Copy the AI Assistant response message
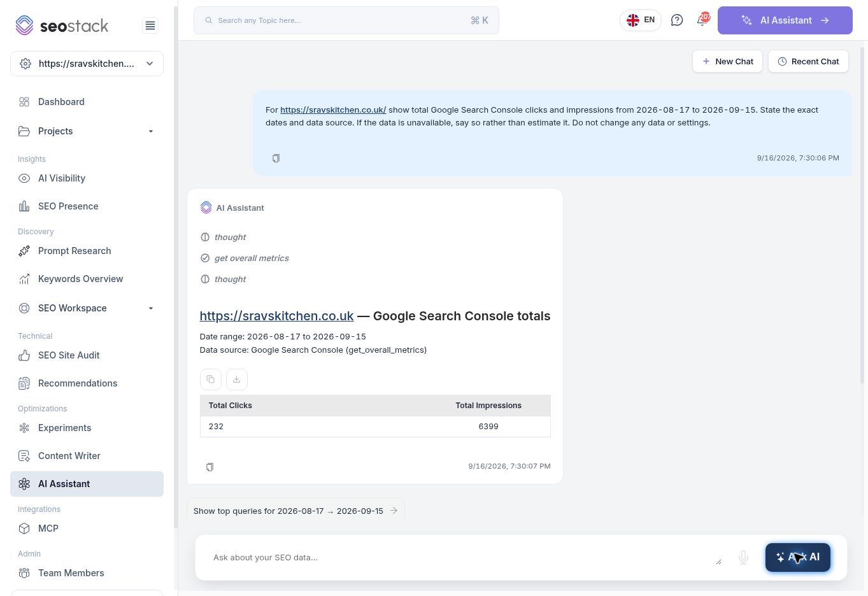 click(x=210, y=467)
